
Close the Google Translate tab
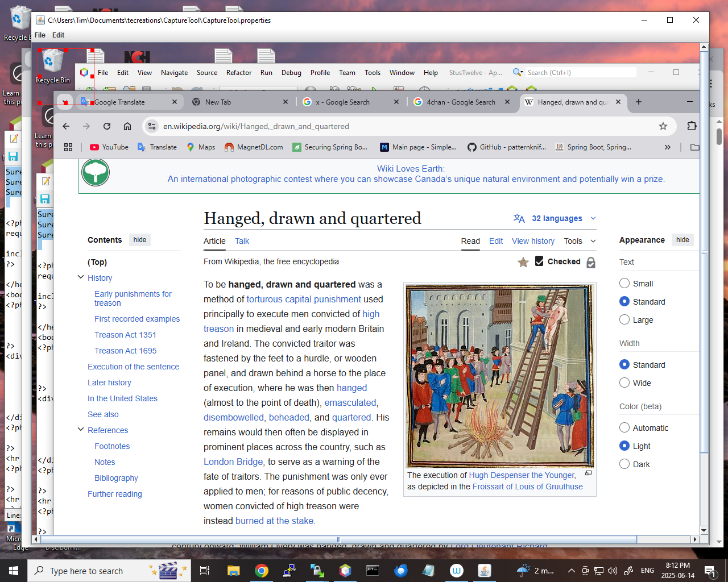click(x=175, y=102)
